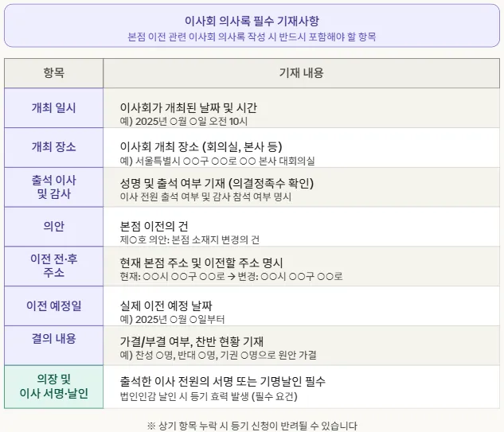Click the text '출석한 이사 전원의 서명 또는 기명날인 필수'

point(222,382)
